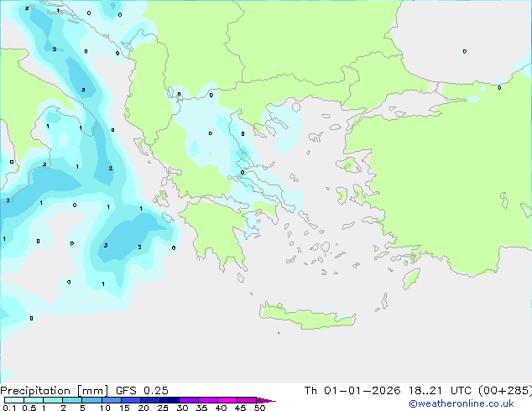Click the '45' legend scale label
This screenshot has height=411, width=532.
(240, 408)
